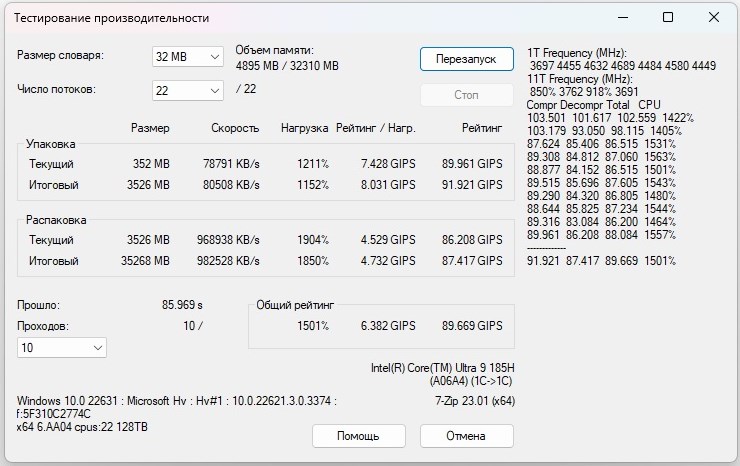This screenshot has width=740, height=466.
Task: Minimize the benchmark window
Action: pos(622,17)
